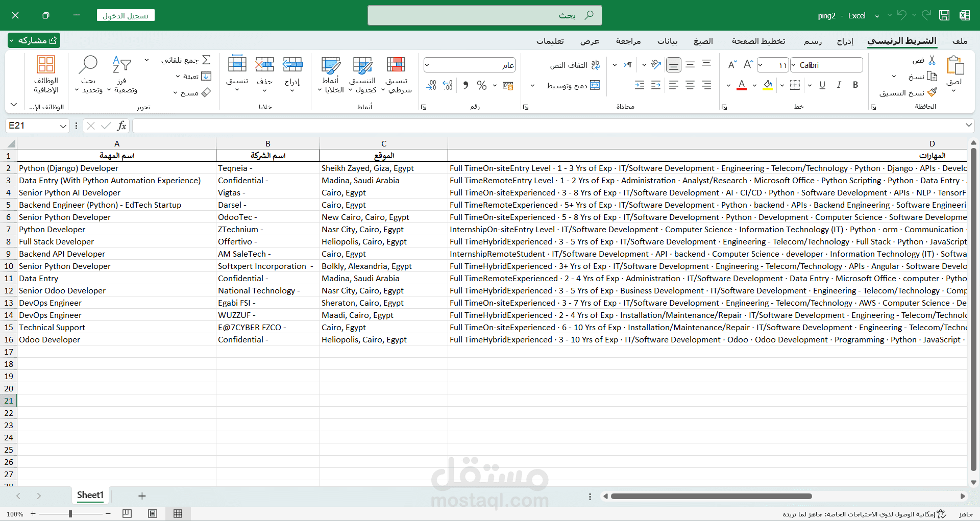Screen dimensions: 980x521
Task: Open the font size dropdown
Action: click(761, 65)
